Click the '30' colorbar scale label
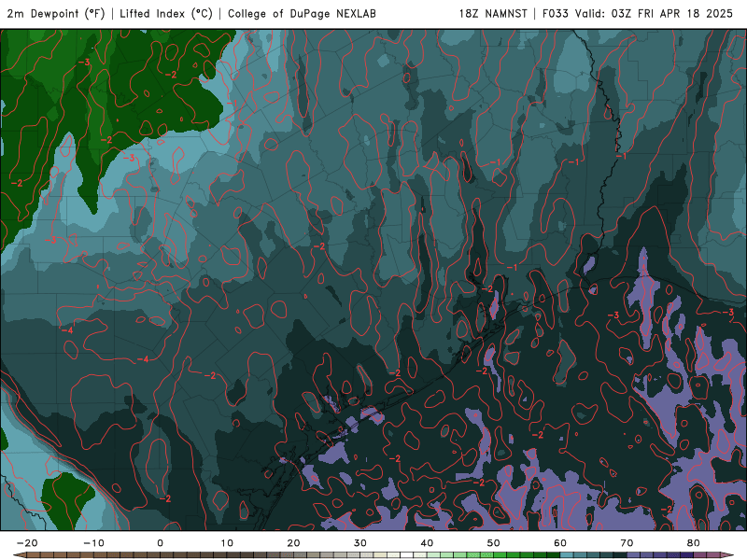Screen dimensions: 747x560 click(360, 543)
